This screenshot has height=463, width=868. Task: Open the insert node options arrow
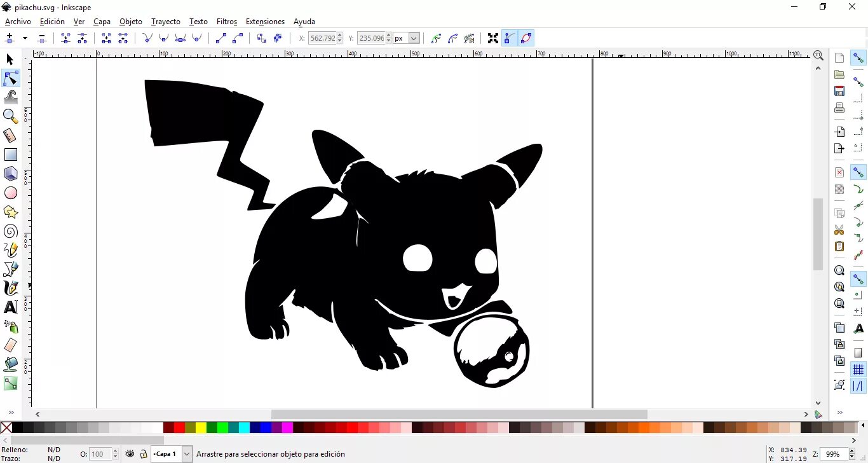point(25,38)
